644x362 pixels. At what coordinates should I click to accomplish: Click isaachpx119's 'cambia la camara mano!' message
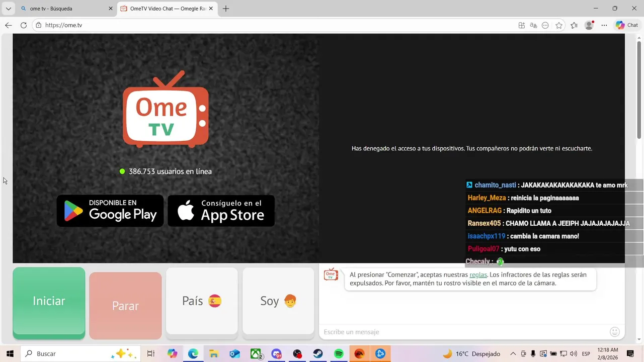point(523,236)
